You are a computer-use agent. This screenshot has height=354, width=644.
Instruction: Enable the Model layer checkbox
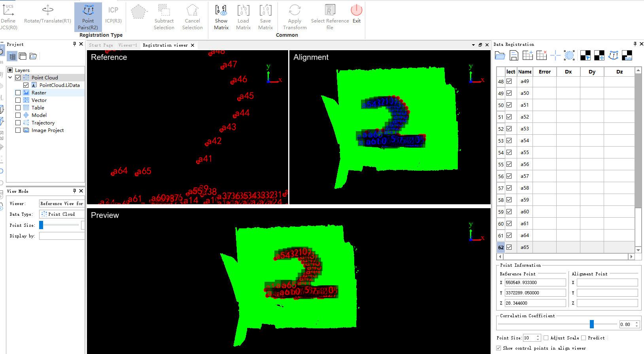pyautogui.click(x=18, y=115)
